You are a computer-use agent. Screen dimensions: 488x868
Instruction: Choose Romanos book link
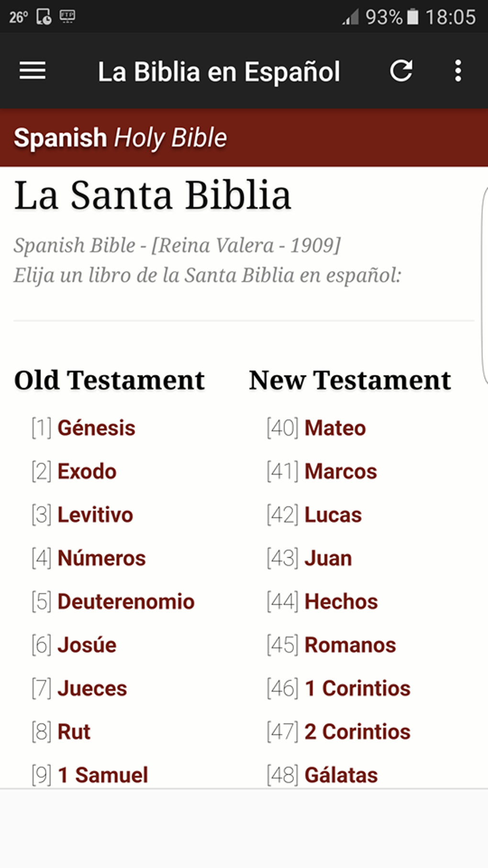point(350,645)
